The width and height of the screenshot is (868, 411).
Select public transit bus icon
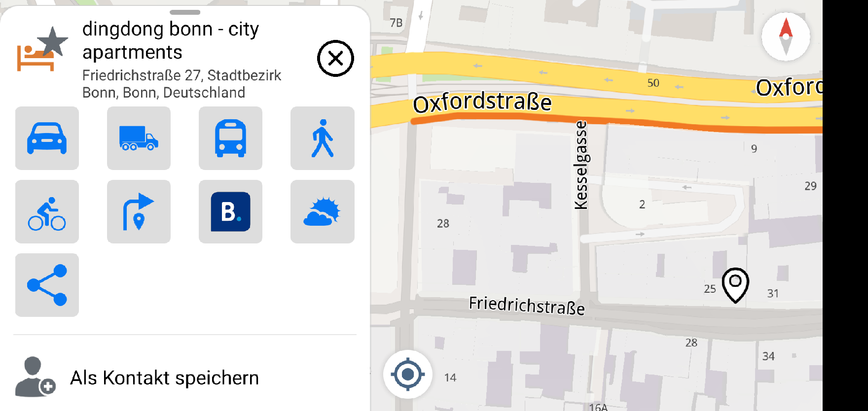coord(230,138)
